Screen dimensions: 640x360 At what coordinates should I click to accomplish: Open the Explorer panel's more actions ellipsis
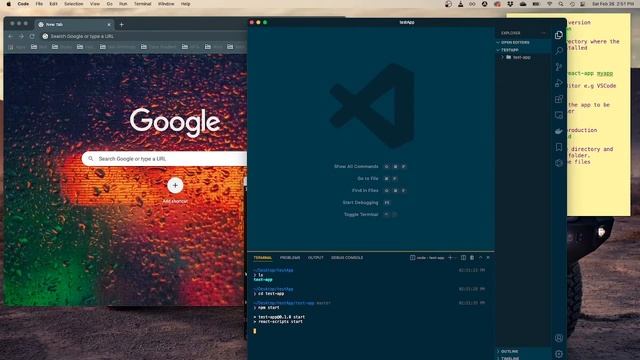[x=543, y=33]
